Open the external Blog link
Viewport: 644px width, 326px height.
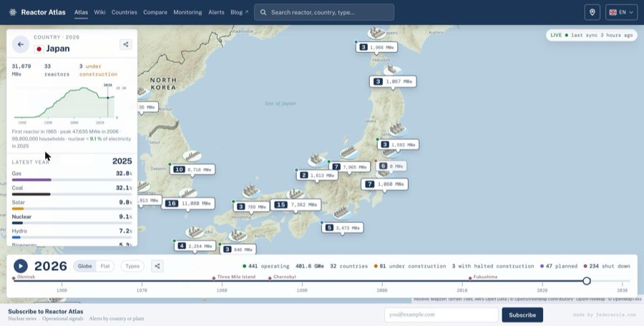[239, 12]
